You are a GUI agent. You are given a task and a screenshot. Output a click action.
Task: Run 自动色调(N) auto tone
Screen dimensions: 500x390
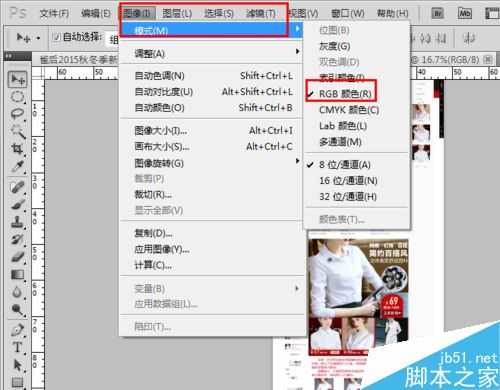tap(211, 76)
